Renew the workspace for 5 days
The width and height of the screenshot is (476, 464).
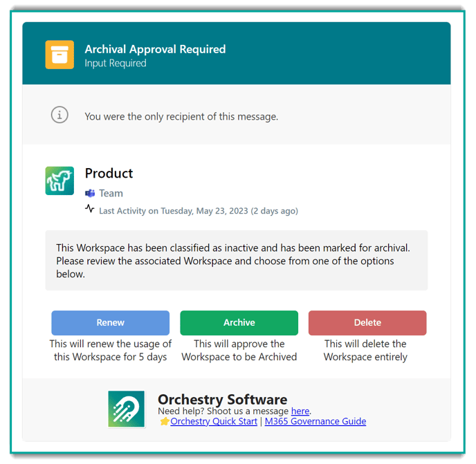tap(110, 322)
